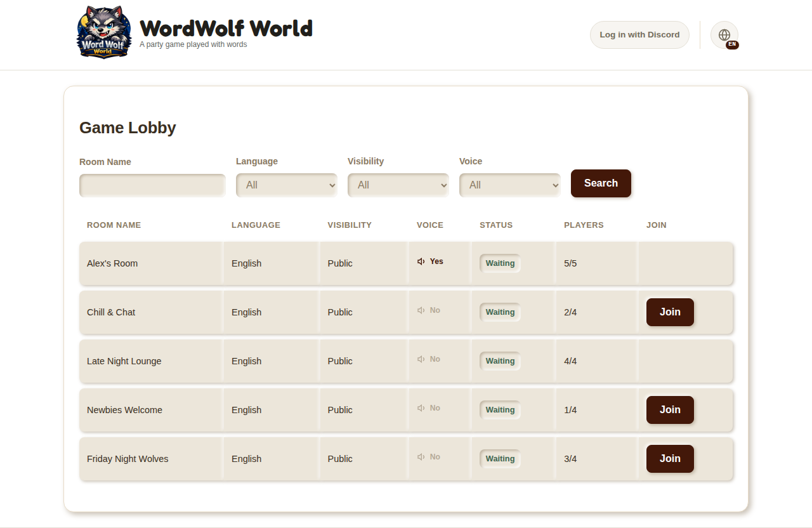The width and height of the screenshot is (812, 528).
Task: Click the EN badge on the globe
Action: click(732, 44)
